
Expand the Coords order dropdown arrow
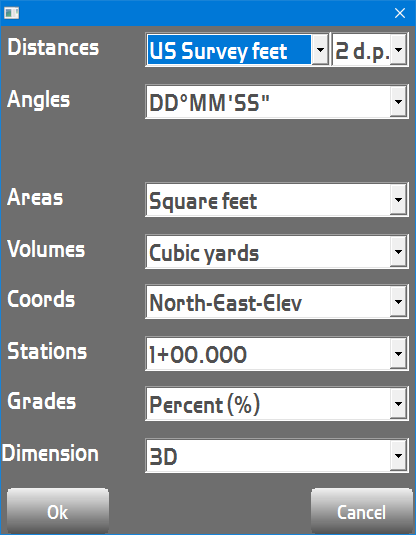(x=398, y=302)
